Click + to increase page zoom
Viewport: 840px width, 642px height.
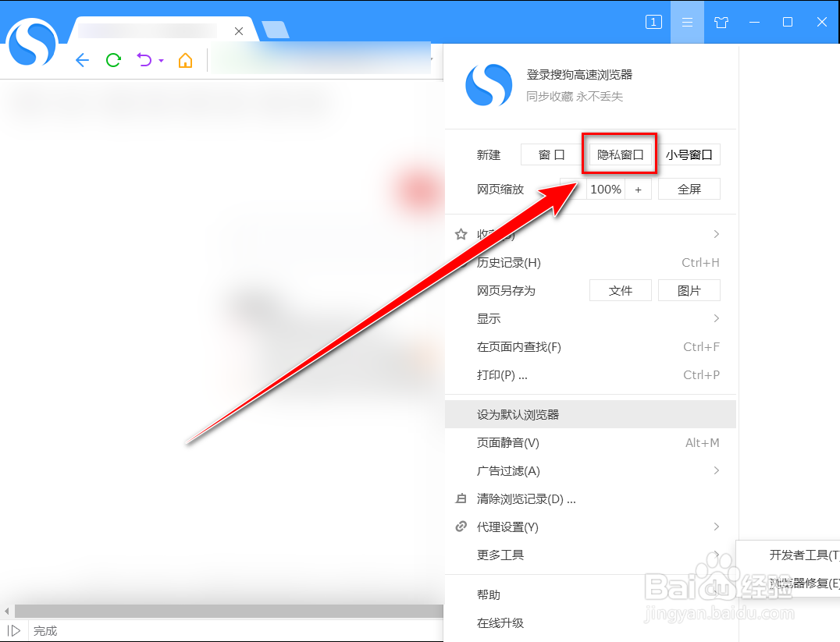coord(639,189)
